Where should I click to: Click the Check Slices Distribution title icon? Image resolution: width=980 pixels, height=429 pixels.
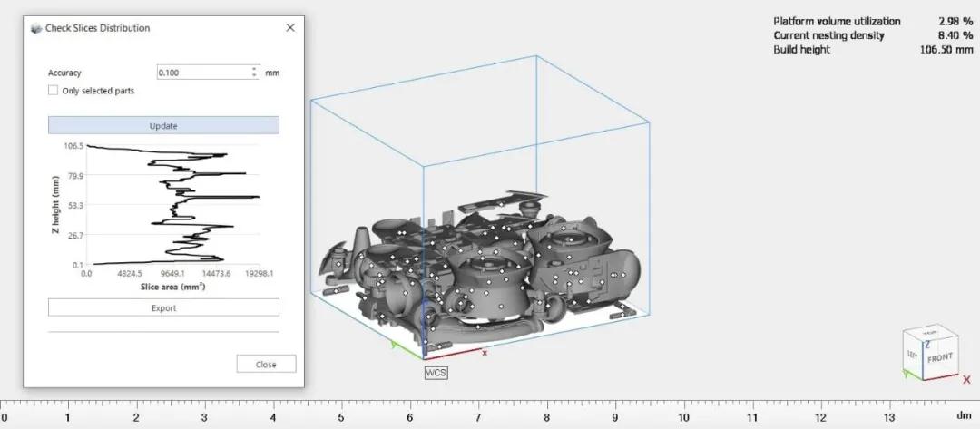click(x=36, y=28)
